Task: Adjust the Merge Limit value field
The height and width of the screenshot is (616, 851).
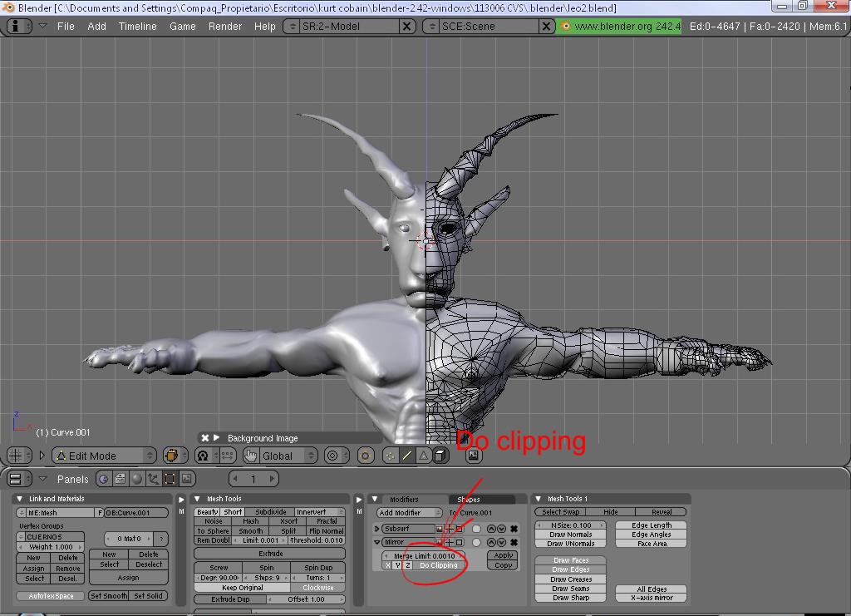Action: (424, 555)
